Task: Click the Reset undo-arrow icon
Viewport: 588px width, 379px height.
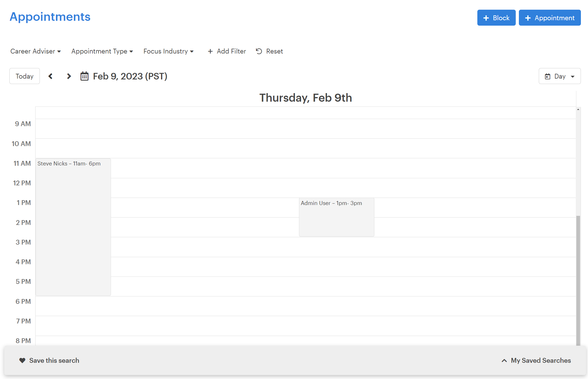Action: pyautogui.click(x=259, y=51)
